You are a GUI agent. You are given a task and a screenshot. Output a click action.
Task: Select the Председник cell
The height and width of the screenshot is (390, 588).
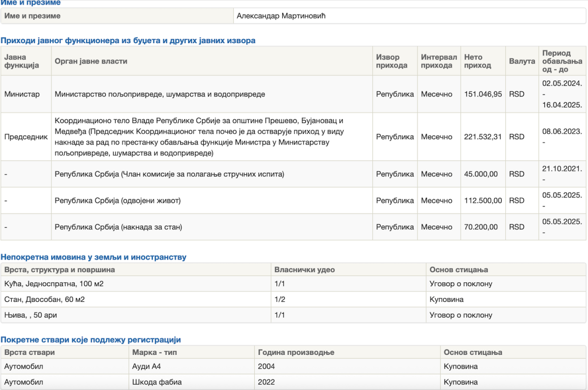pos(26,137)
